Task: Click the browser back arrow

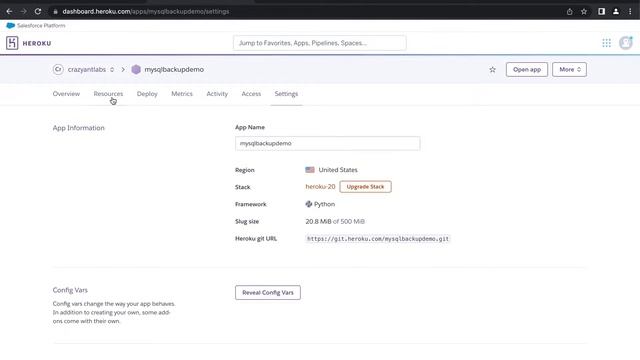Action: pyautogui.click(x=9, y=11)
